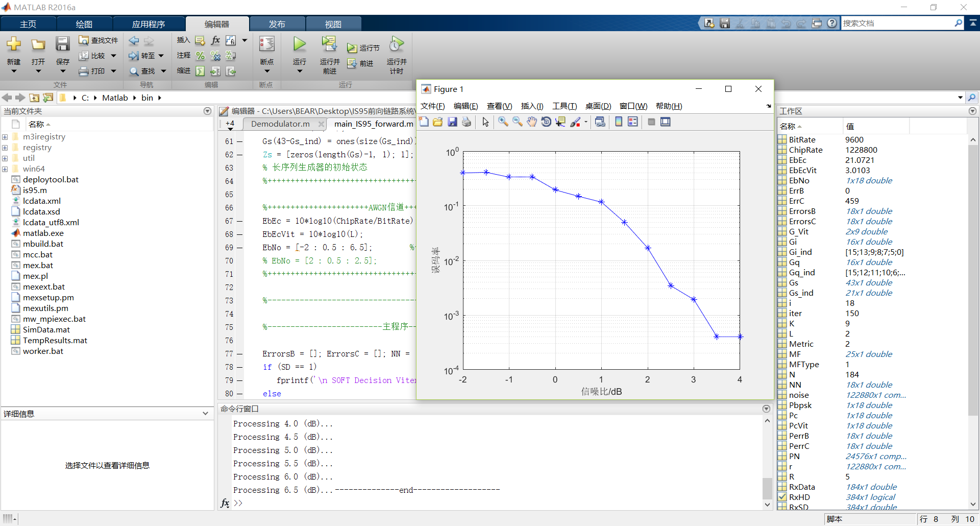Click the insert function fx icon in ribbon

coord(215,40)
